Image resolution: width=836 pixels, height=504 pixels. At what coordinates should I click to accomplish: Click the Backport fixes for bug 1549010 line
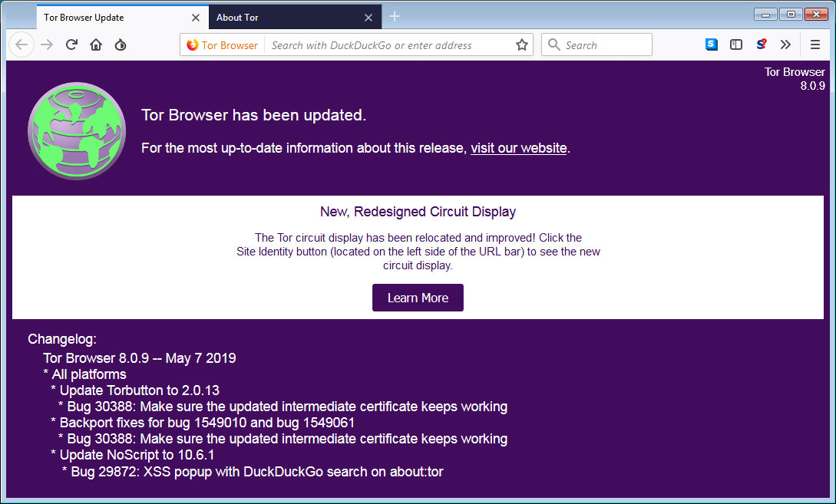(x=203, y=423)
